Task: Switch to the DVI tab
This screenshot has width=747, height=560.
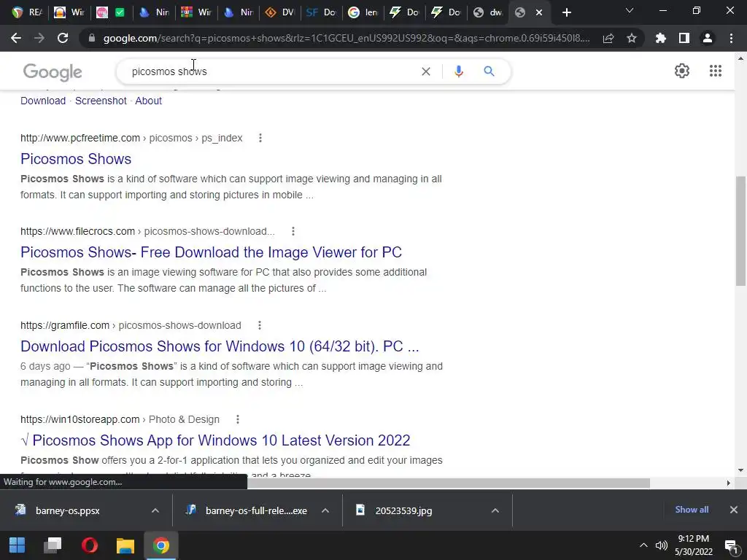Action: tap(280, 12)
